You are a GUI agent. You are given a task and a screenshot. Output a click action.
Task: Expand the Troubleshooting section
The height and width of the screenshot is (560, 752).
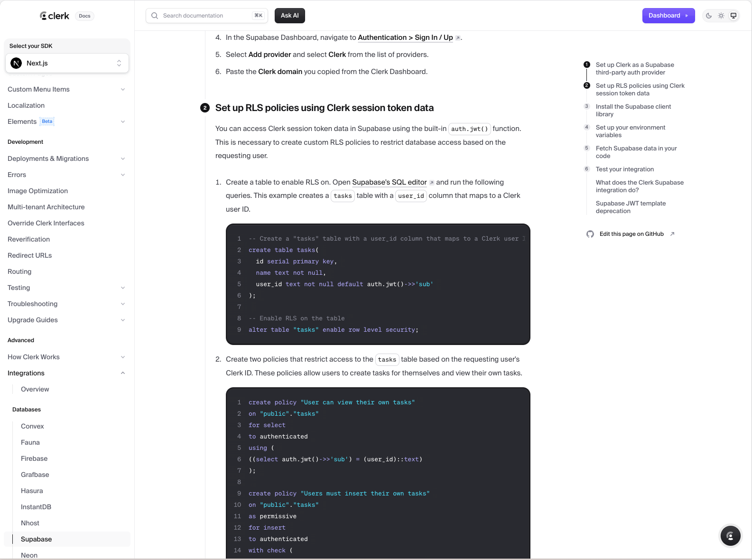[123, 304]
